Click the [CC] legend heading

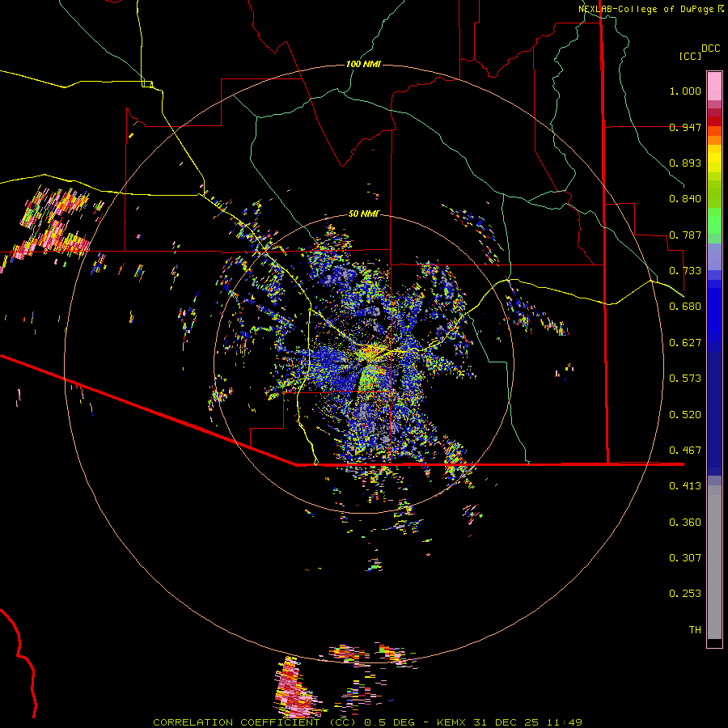[x=691, y=56]
